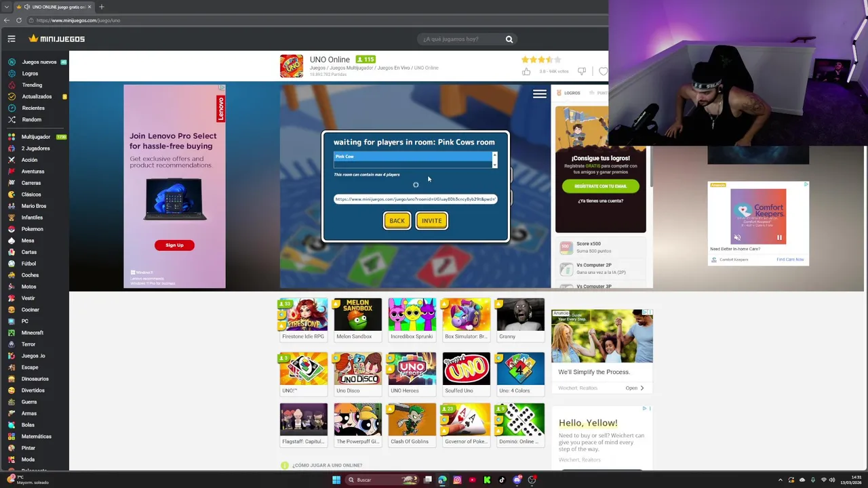This screenshot has width=868, height=488.
Task: Open the UNO Disco game thumbnail
Action: (x=357, y=373)
